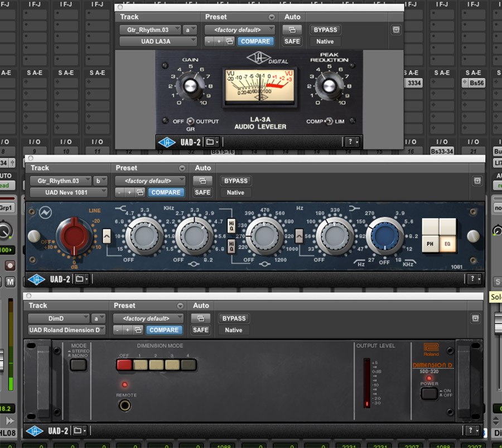Click the PEAK REDUCTION knob on LA-3A
This screenshot has height=448, width=502.
point(329,86)
